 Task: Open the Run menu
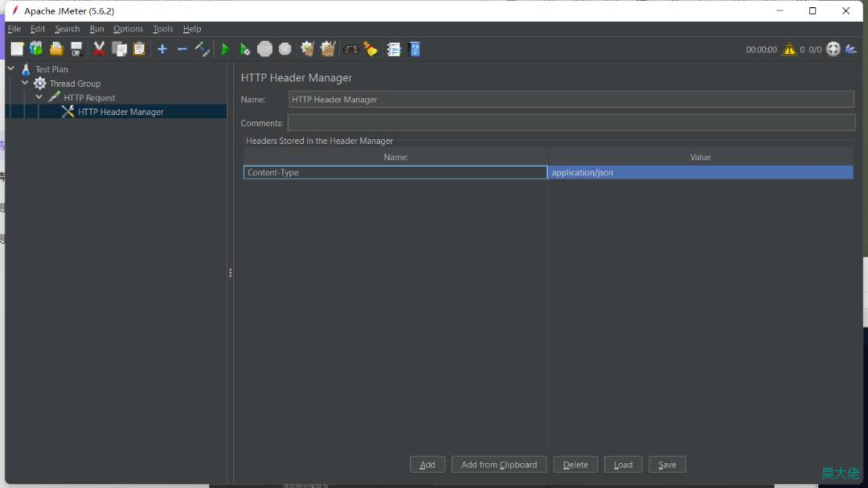[x=97, y=29]
